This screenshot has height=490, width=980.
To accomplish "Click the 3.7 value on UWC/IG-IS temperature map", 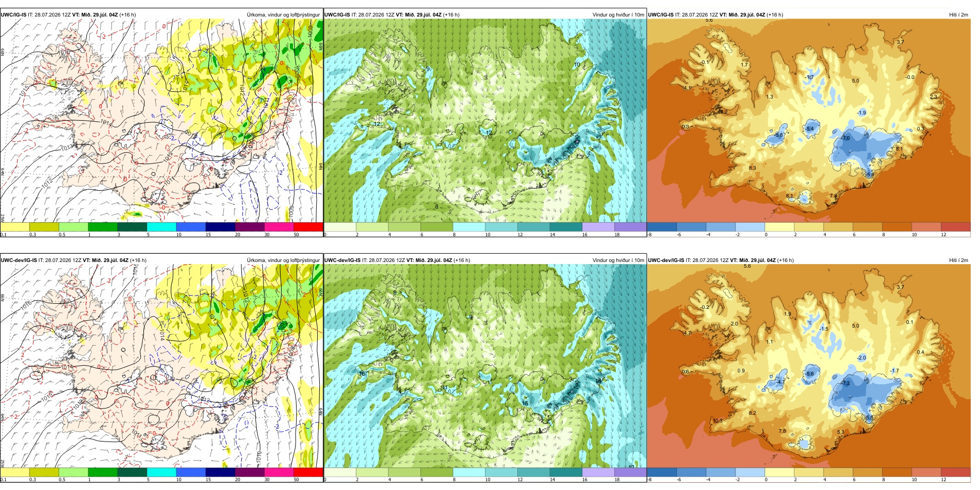I will [901, 42].
